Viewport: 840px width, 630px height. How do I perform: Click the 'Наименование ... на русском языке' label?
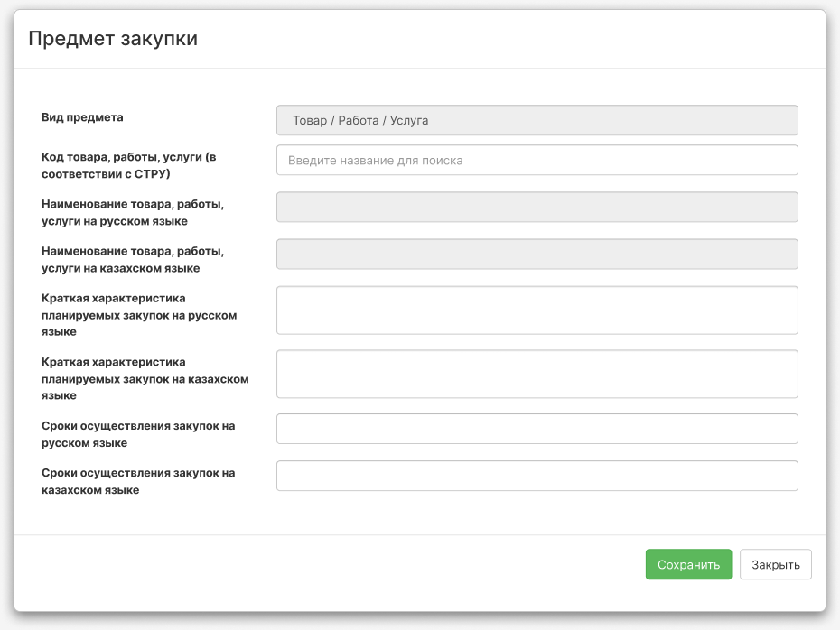pyautogui.click(x=133, y=212)
